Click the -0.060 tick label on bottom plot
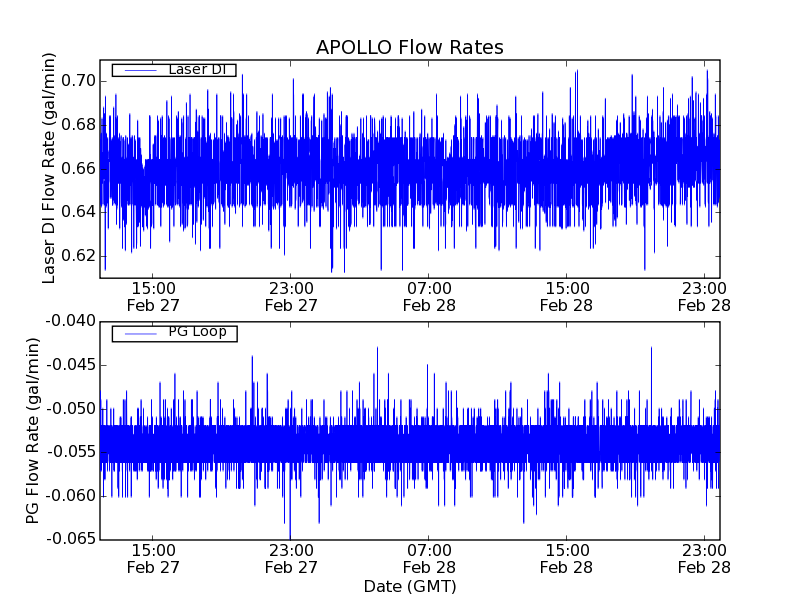This screenshot has width=800, height=600. click(x=71, y=496)
